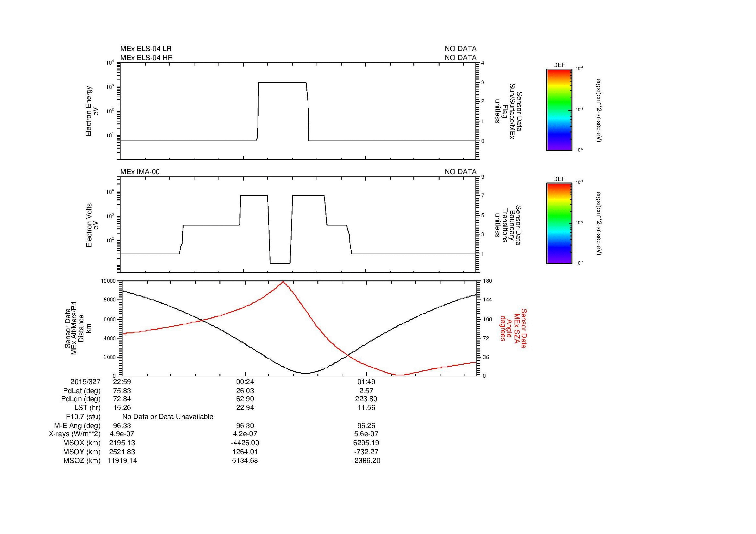This screenshot has height=534, width=756.
Task: Click the 'M-E Ang (deg)' row label
Action: (77, 426)
